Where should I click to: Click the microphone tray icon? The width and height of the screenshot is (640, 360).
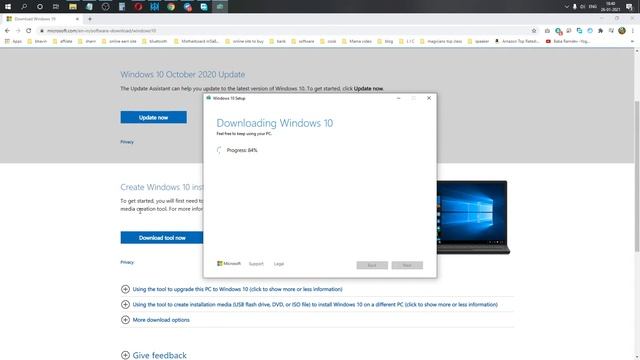[x=574, y=7]
